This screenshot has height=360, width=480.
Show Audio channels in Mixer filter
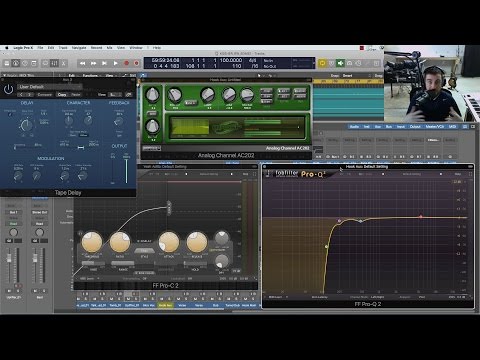coord(354,127)
